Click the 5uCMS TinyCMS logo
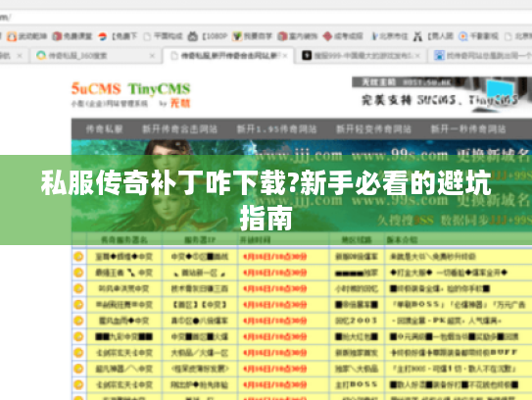Screen dimensions: 532x400 [130, 95]
